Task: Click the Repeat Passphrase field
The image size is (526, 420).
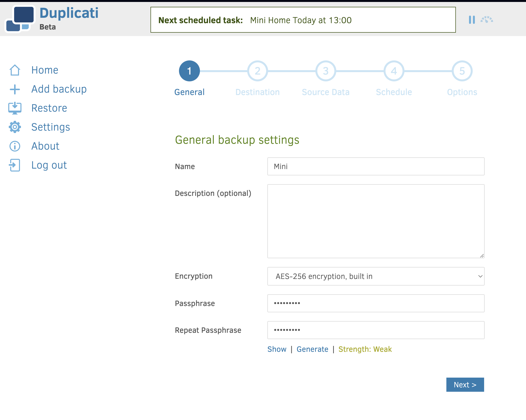Action: pyautogui.click(x=376, y=330)
